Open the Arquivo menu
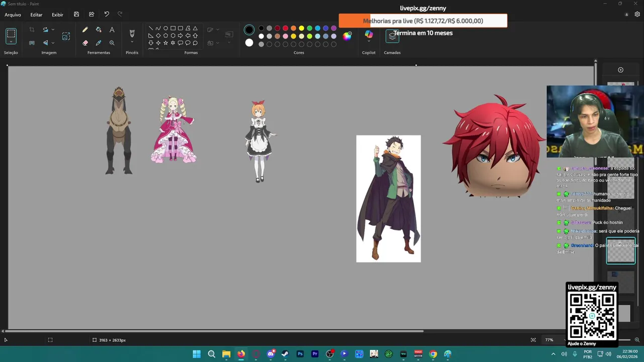 point(13,15)
